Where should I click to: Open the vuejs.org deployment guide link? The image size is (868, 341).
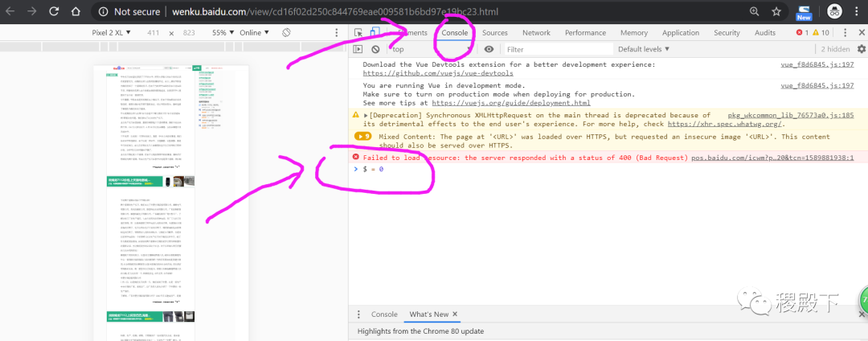[511, 103]
